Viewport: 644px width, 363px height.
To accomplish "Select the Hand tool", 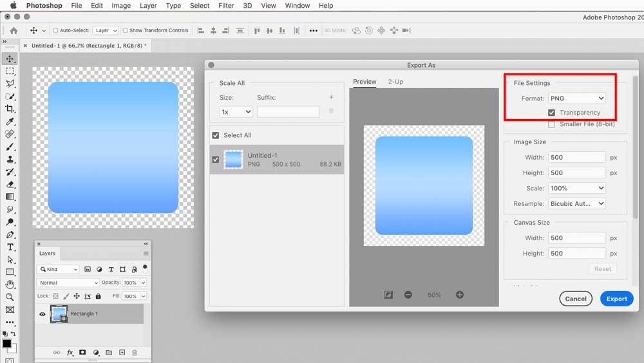I will click(10, 284).
